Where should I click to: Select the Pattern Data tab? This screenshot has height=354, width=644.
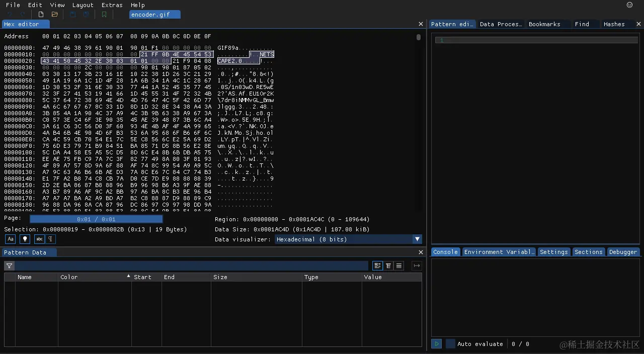tap(29, 252)
